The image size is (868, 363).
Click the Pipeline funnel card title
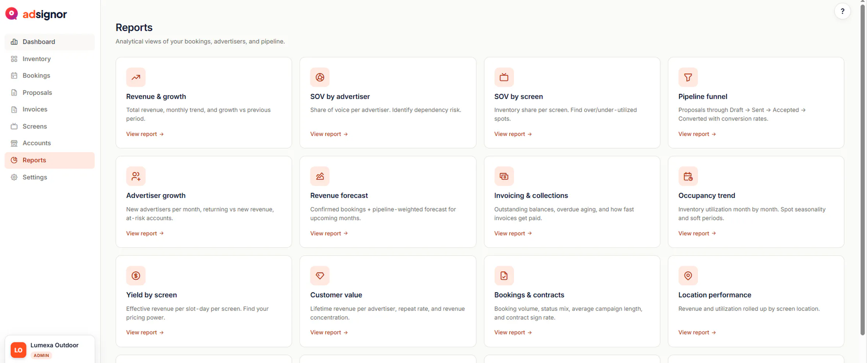(x=703, y=96)
